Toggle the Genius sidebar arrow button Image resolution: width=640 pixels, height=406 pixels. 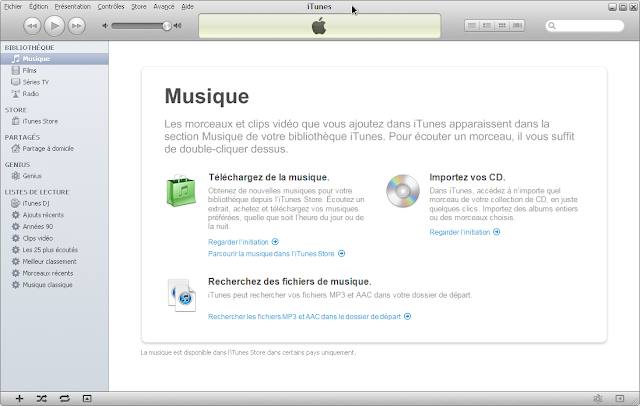(x=620, y=399)
